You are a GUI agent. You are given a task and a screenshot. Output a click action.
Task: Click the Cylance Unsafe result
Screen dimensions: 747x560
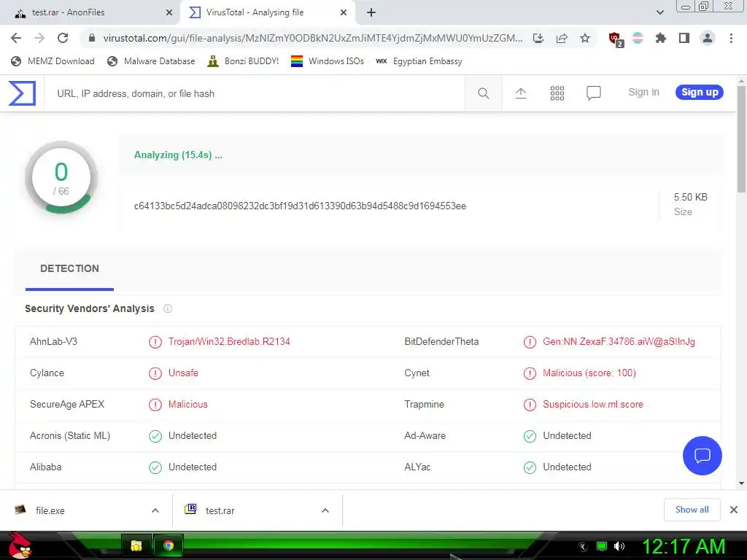[x=183, y=373]
